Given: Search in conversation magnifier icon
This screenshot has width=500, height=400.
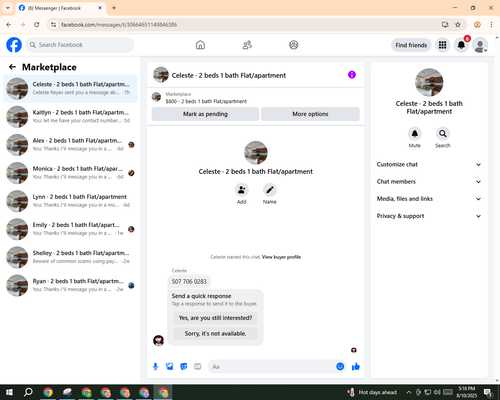Looking at the screenshot, I should click(443, 134).
